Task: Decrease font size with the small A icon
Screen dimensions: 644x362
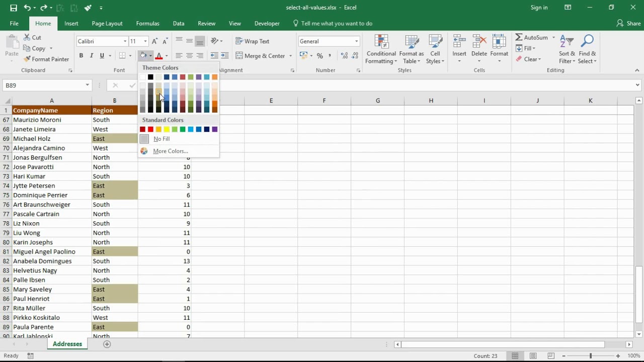Action: click(165, 41)
